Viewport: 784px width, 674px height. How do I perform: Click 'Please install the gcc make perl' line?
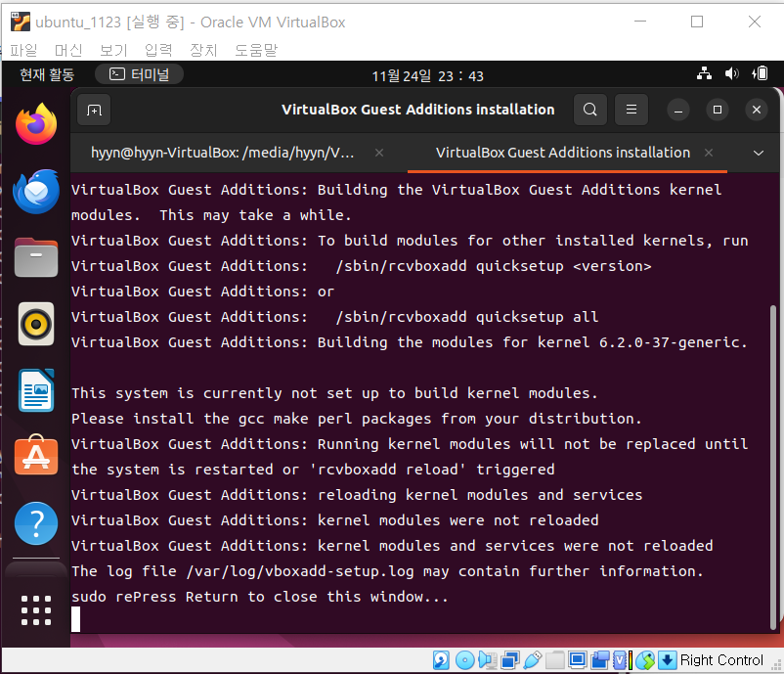357,419
